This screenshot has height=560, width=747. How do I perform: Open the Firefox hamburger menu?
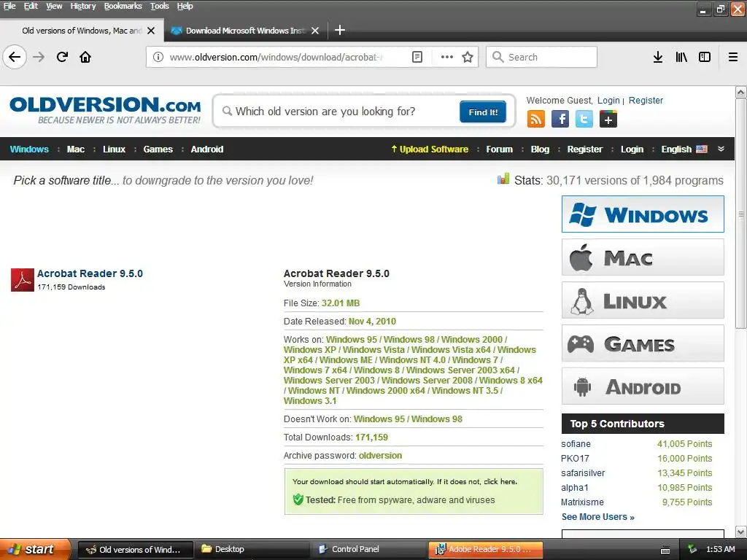[x=733, y=57]
